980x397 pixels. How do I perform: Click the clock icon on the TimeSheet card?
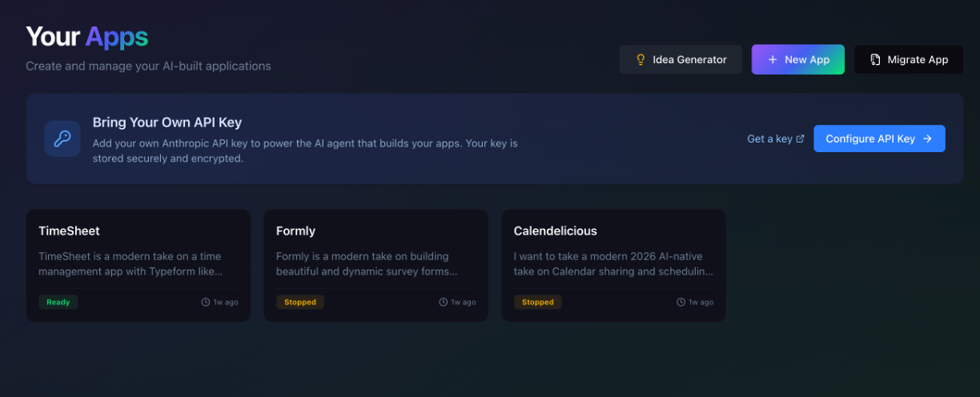point(206,303)
